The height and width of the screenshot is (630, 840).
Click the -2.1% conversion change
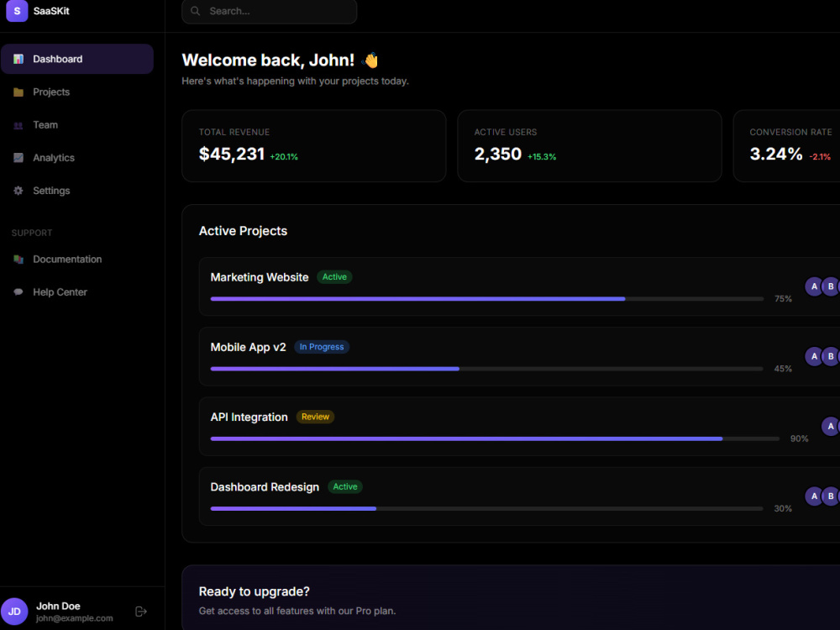[x=820, y=157]
